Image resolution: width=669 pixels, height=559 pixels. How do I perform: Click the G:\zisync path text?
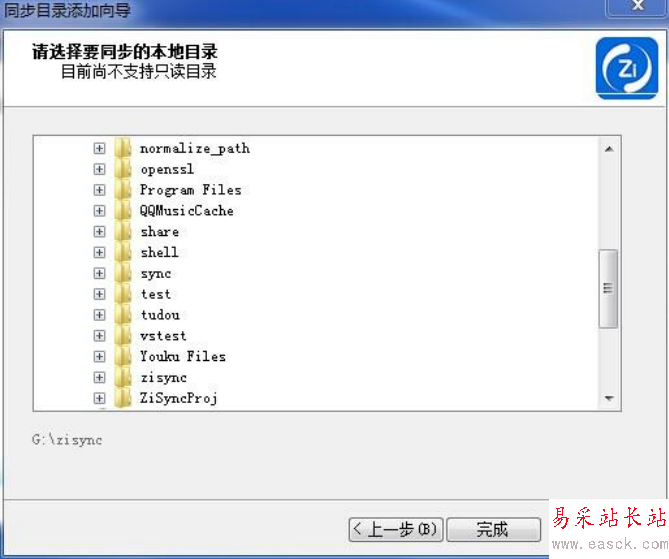tap(67, 440)
